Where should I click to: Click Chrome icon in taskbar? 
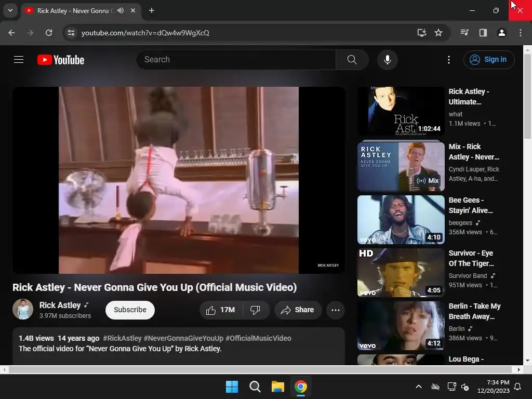click(x=301, y=387)
